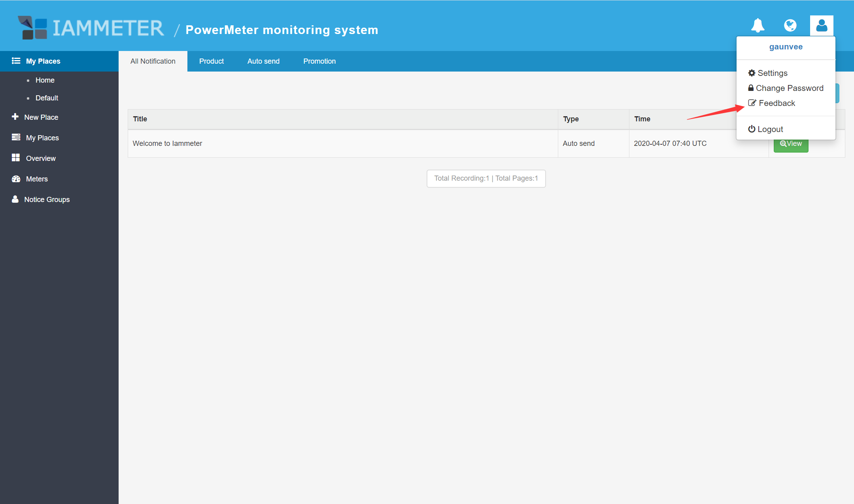The height and width of the screenshot is (504, 854).
Task: Click the New Place plus icon
Action: point(15,117)
